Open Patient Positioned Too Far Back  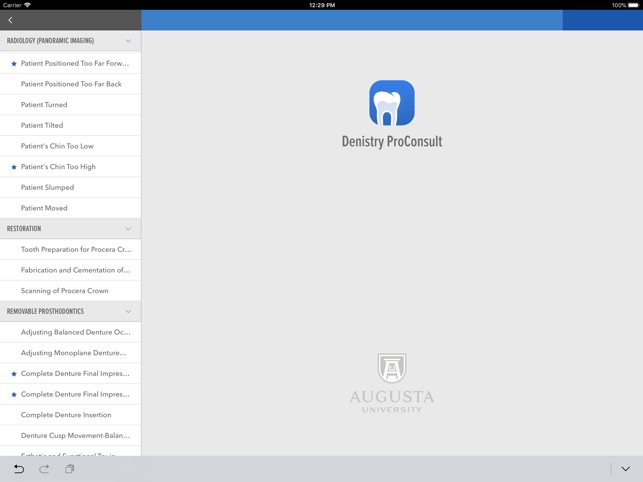[71, 84]
